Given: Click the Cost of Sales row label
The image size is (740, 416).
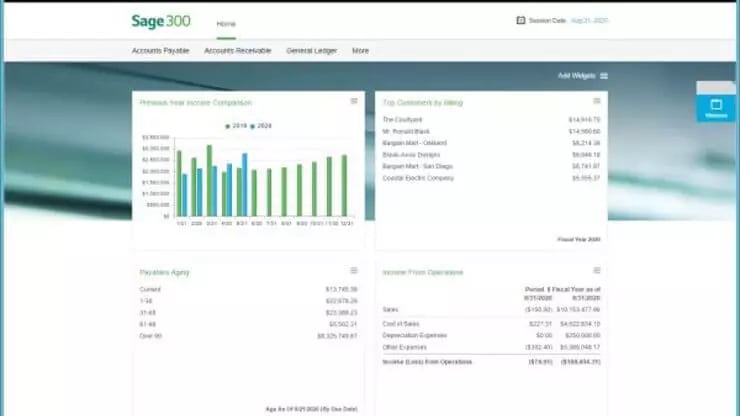Looking at the screenshot, I should (401, 324).
